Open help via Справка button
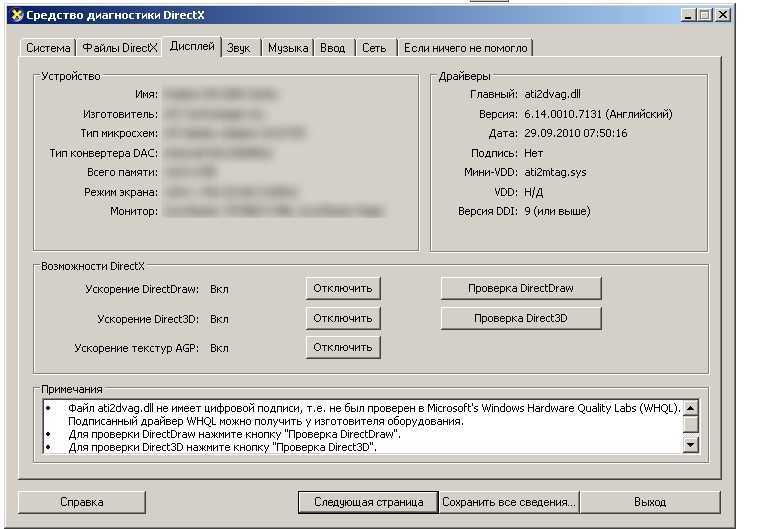The width and height of the screenshot is (759, 529). [x=82, y=502]
